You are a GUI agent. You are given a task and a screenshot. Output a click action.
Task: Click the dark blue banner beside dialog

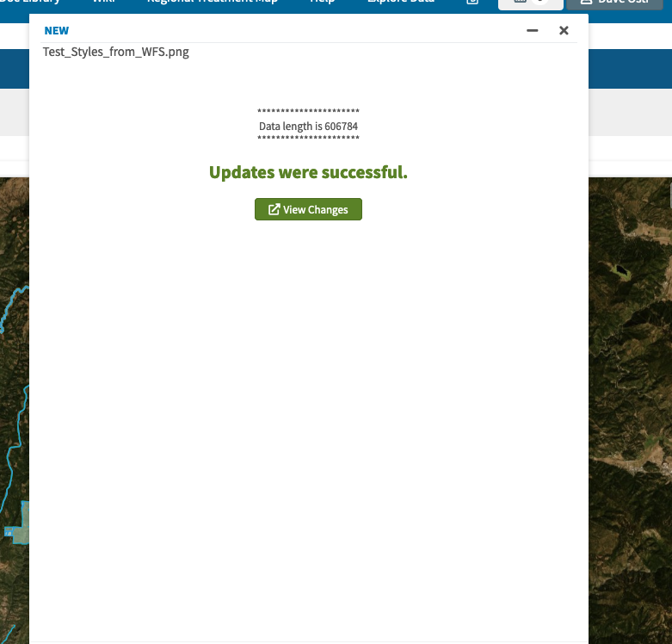click(629, 69)
